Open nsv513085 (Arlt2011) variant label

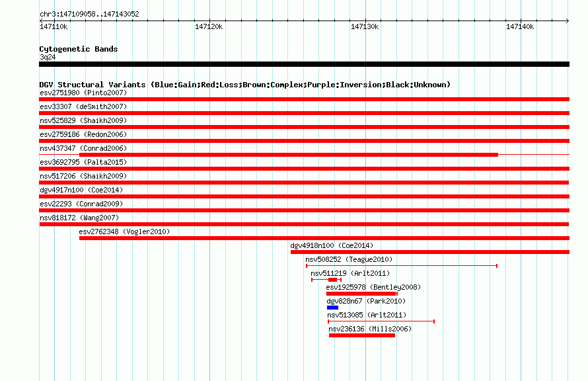tap(367, 315)
